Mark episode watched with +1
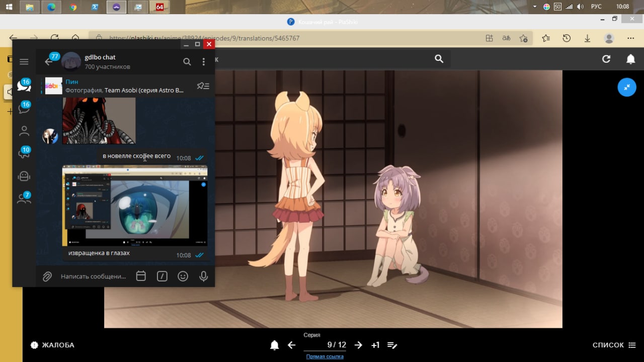This screenshot has height=362, width=644. (375, 345)
